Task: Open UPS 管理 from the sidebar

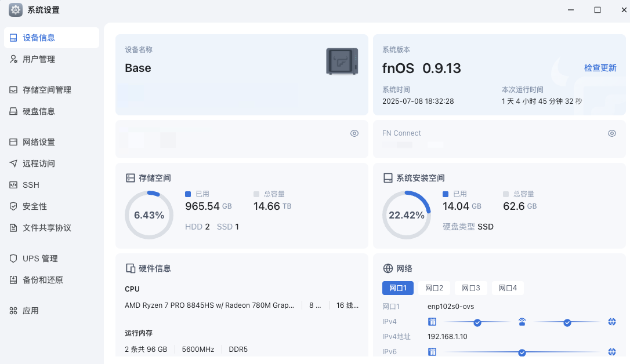Action: click(40, 259)
